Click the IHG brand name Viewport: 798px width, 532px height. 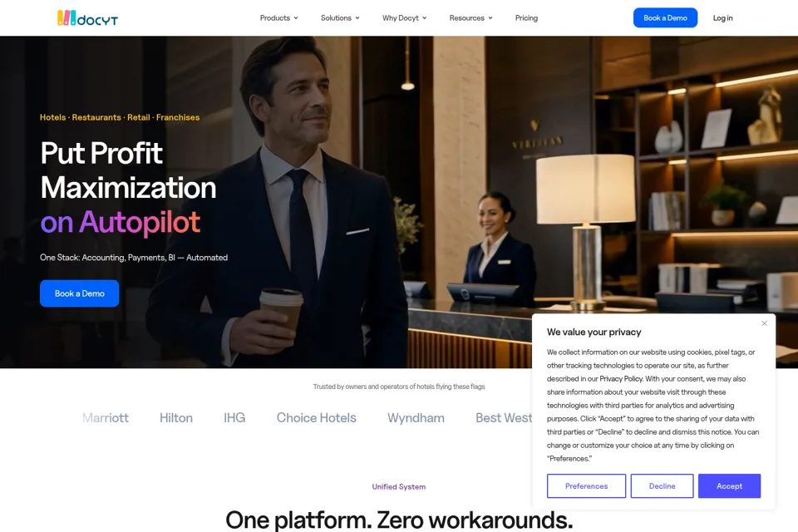tap(234, 418)
